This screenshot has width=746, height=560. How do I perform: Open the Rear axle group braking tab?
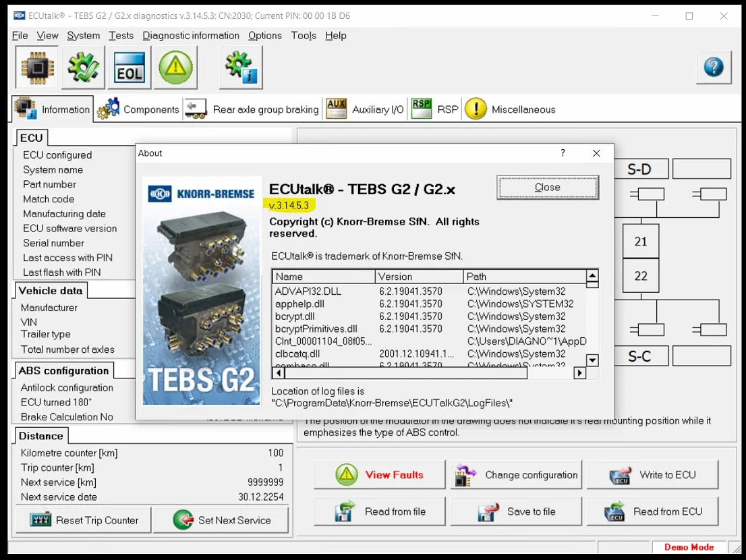click(x=252, y=109)
